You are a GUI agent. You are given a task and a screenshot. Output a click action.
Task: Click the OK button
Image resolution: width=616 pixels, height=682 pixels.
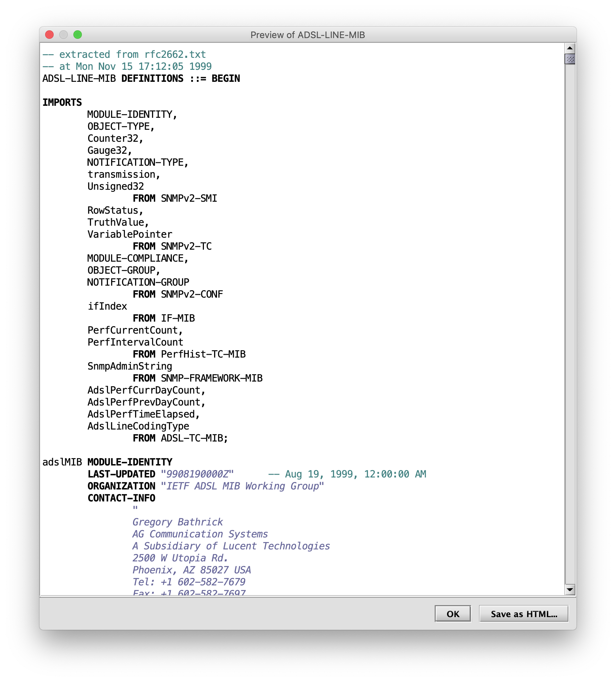coord(453,614)
